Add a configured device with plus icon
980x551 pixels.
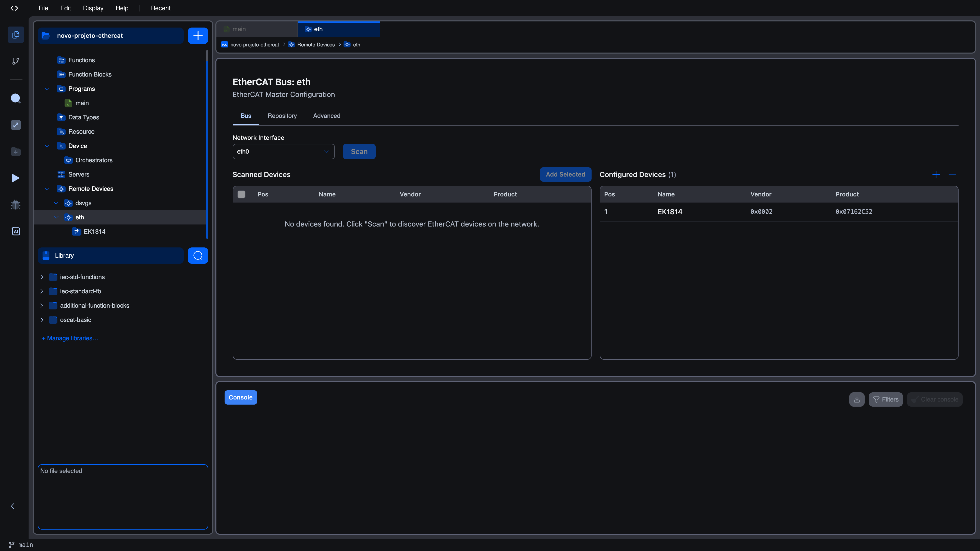(x=936, y=174)
